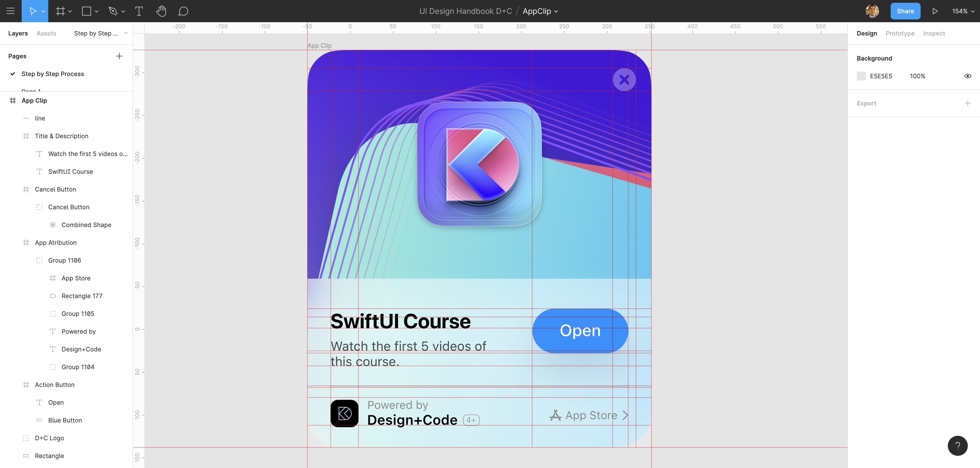Add an export setting with plus
980x468 pixels.
tap(968, 104)
